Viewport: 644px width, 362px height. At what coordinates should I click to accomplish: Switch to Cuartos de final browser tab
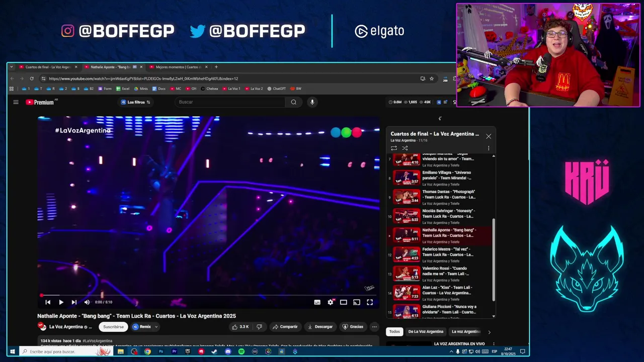(x=47, y=67)
